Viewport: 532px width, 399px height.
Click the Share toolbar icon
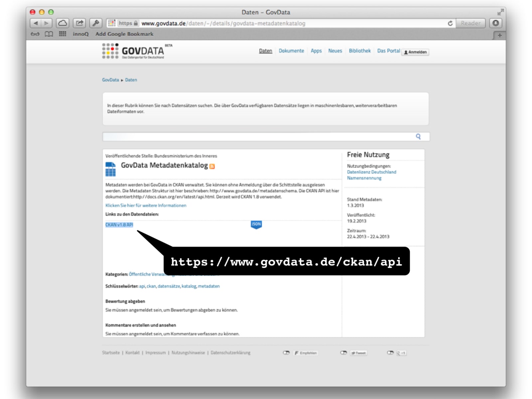coord(79,23)
